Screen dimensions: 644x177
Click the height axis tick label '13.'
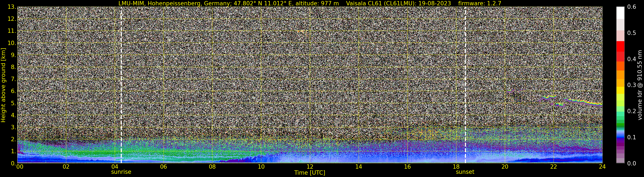(12, 7)
